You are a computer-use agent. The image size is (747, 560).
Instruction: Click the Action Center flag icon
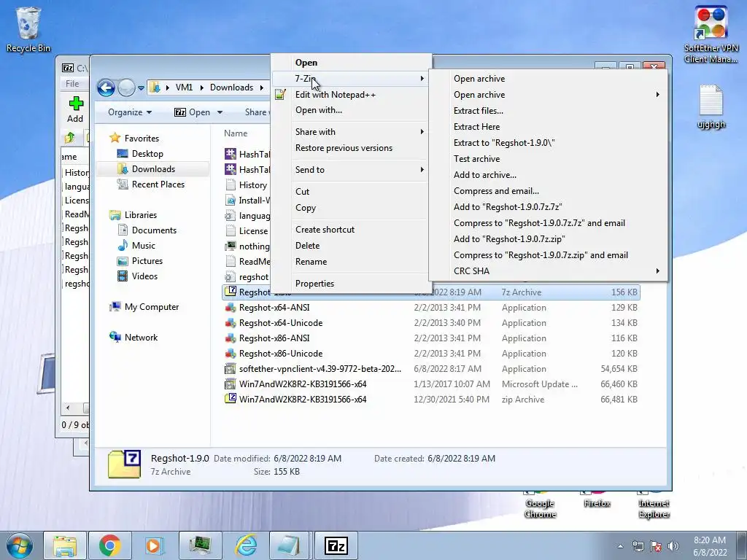point(656,546)
